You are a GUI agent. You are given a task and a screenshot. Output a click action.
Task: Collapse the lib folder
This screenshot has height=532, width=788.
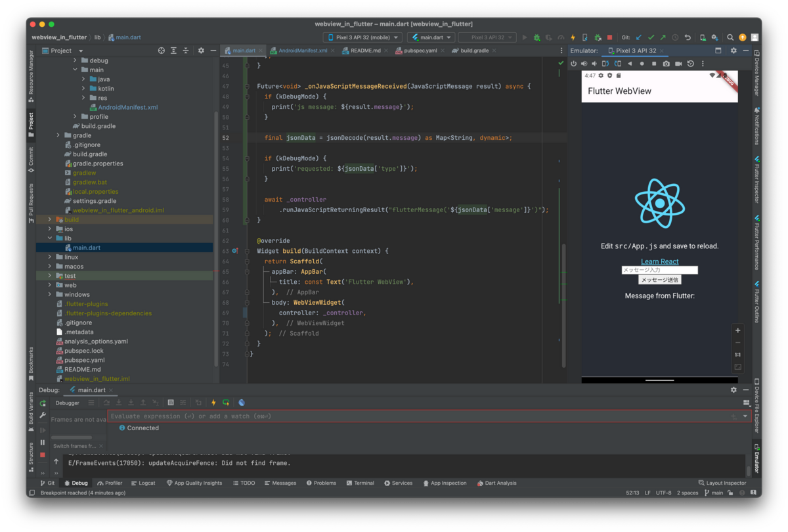click(x=50, y=238)
